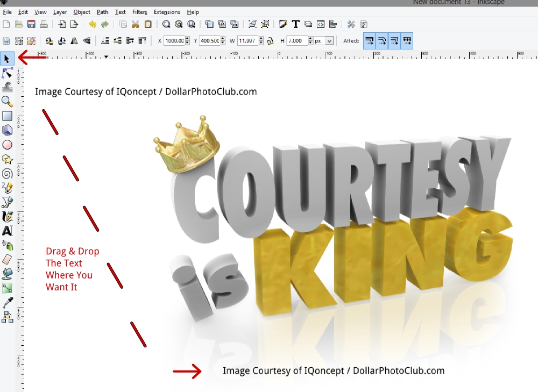Viewport: 538px width, 392px height.
Task: Redo the last undone action
Action: point(105,24)
